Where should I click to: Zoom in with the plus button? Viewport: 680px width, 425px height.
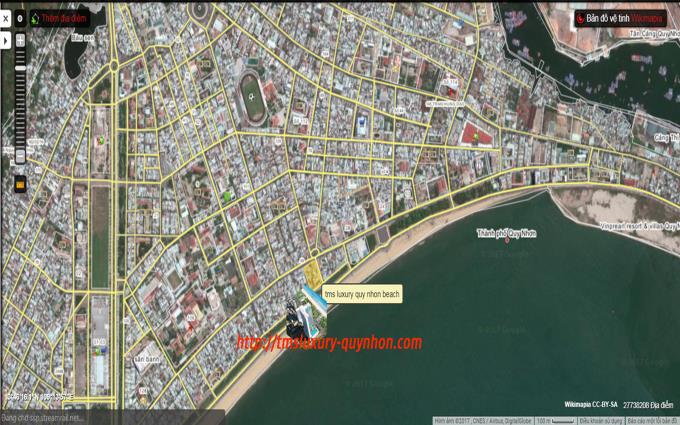(19, 41)
